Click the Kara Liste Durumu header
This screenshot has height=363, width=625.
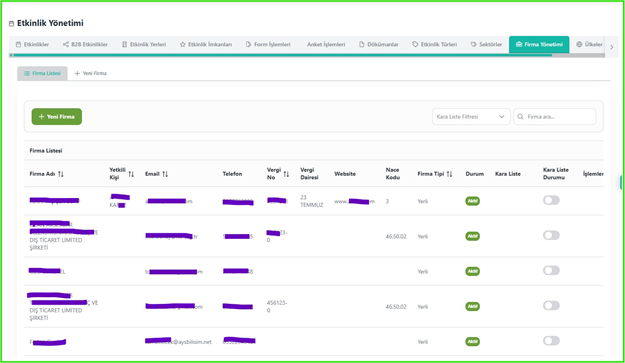coord(556,174)
